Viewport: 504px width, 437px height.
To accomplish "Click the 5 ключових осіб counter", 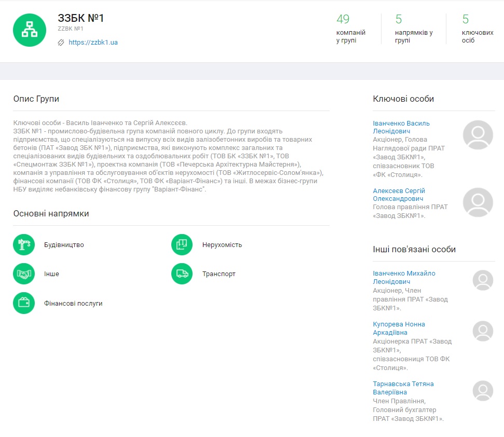I will pyautogui.click(x=477, y=29).
